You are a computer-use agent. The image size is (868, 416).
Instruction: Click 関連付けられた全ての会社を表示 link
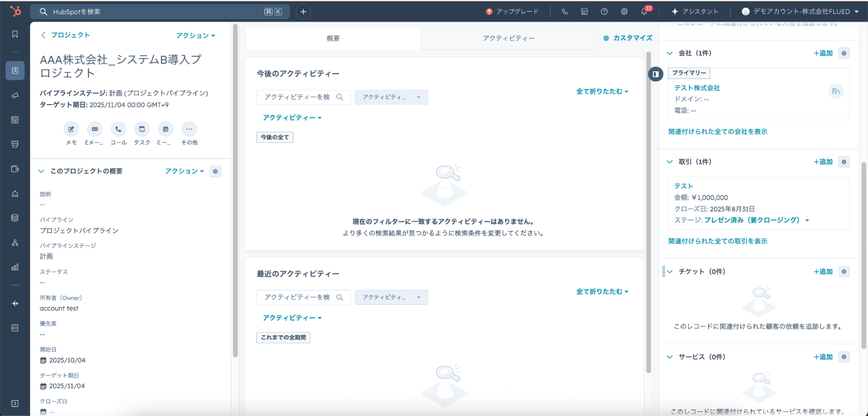(x=718, y=132)
